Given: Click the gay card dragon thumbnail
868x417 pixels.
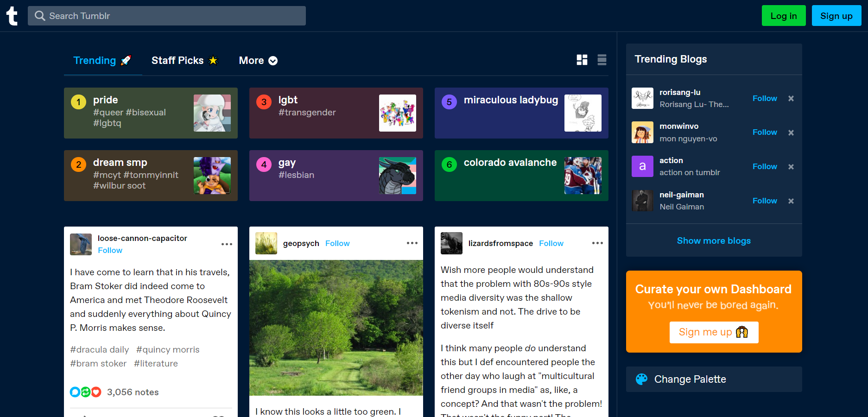Looking at the screenshot, I should coord(398,176).
